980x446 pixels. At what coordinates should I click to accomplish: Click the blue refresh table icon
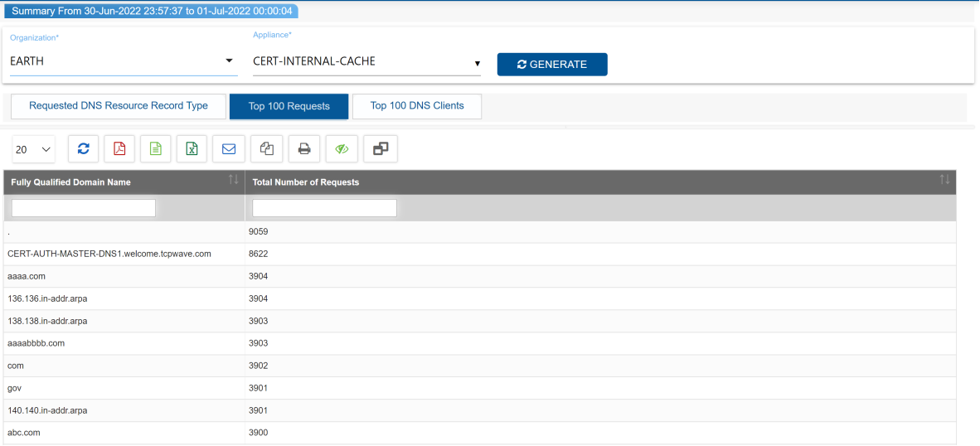[83, 149]
